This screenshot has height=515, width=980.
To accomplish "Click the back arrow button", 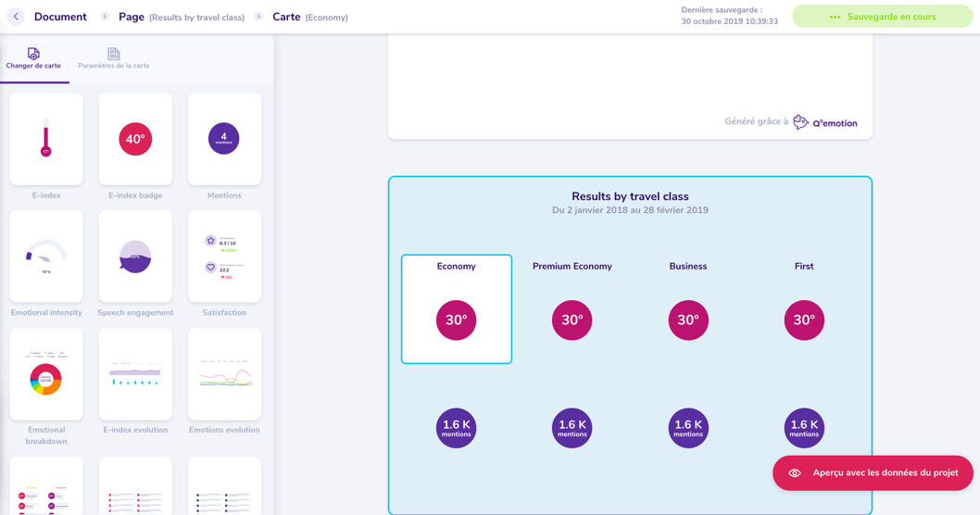I will (16, 17).
